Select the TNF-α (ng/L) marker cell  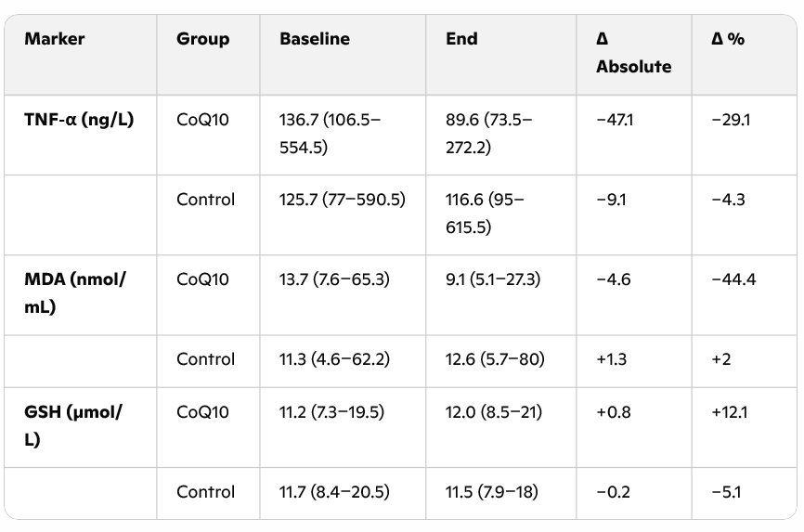coord(79,120)
